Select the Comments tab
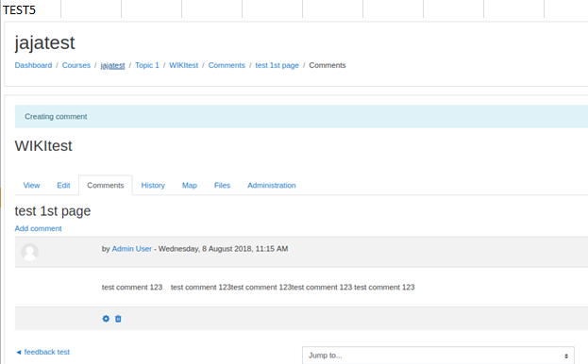 (106, 186)
